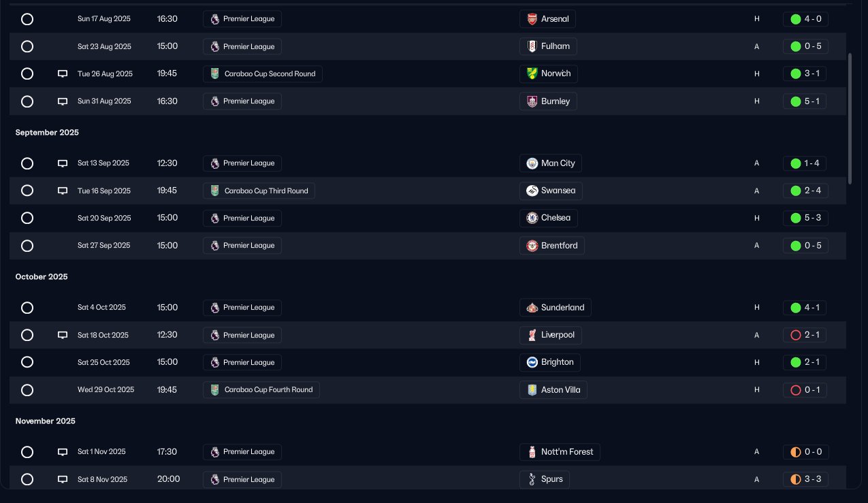Image resolution: width=868 pixels, height=503 pixels.
Task: Click the half-orange draw indicator beside 3 - 3
Action: pos(795,479)
